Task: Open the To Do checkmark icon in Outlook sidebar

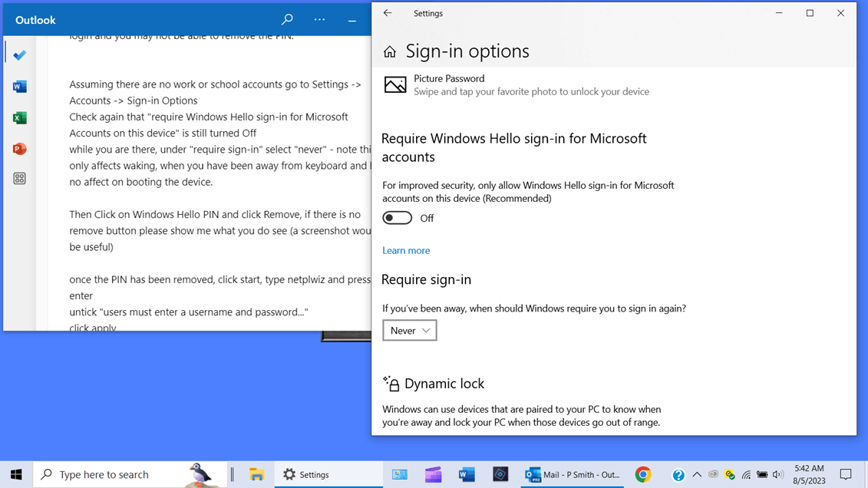Action: 20,55
